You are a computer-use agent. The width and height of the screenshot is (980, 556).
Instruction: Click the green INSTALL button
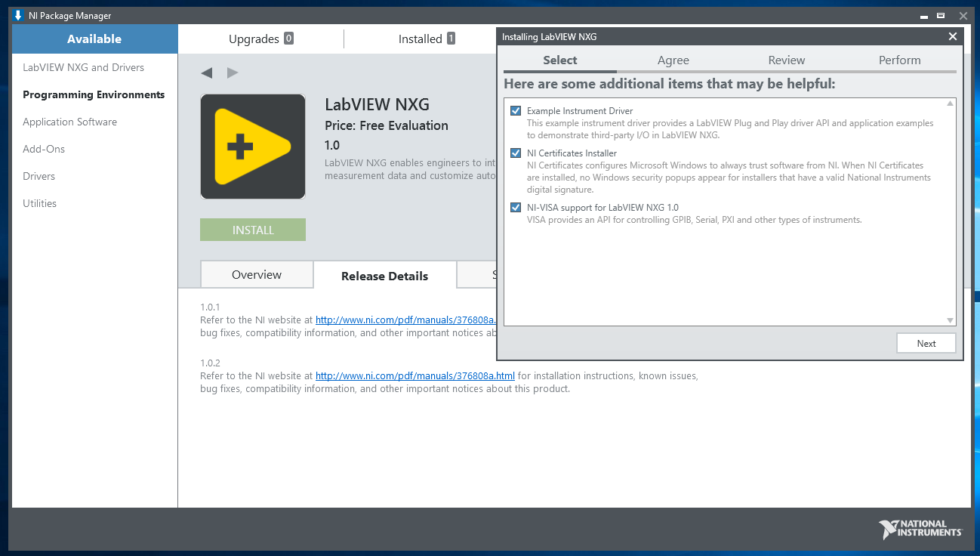(253, 230)
